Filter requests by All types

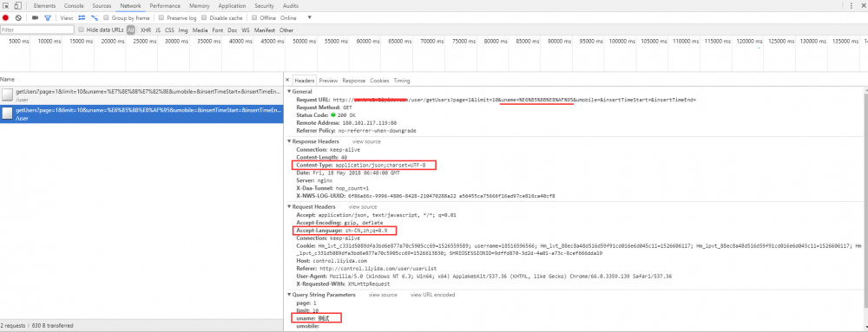pyautogui.click(x=131, y=29)
